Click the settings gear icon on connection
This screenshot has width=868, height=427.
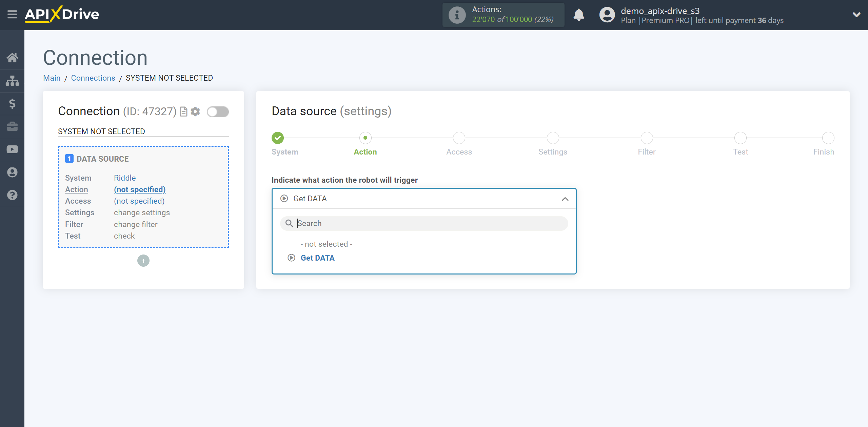point(197,112)
